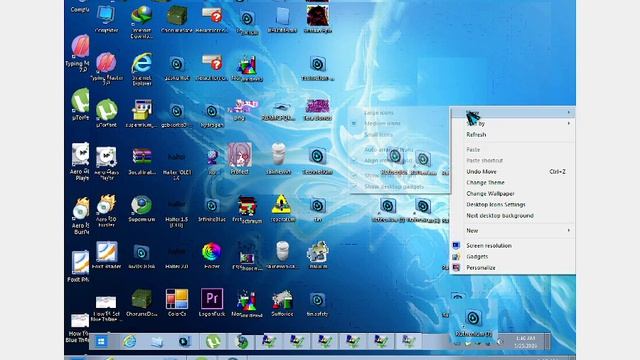The image size is (640, 360).
Task: Click Change Wallpaper in the context menu
Action: click(513, 193)
